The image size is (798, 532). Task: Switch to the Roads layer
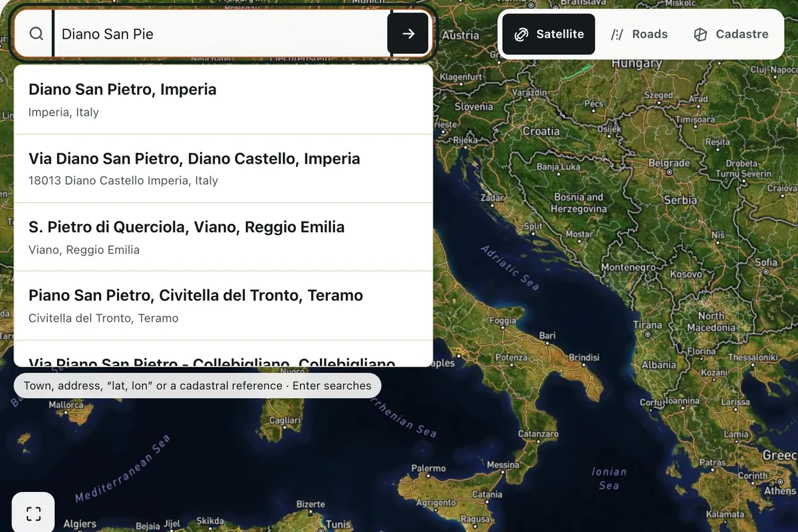[639, 34]
